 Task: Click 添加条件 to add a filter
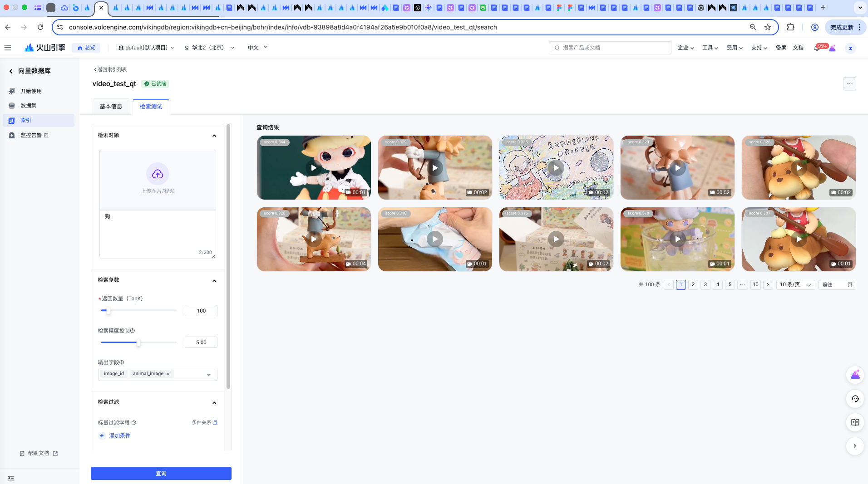pyautogui.click(x=115, y=435)
